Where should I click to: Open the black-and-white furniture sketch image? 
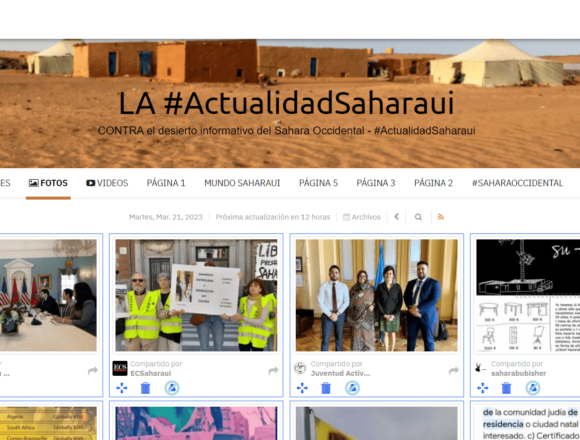point(528,295)
